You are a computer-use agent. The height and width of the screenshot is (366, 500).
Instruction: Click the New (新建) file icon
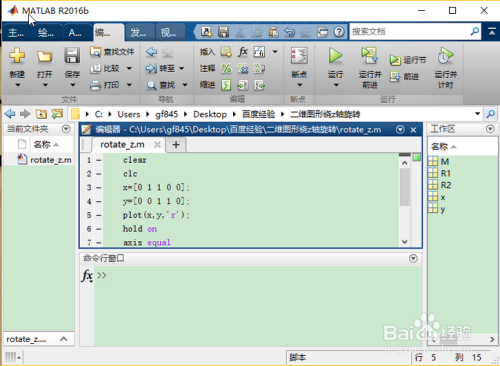(17, 56)
